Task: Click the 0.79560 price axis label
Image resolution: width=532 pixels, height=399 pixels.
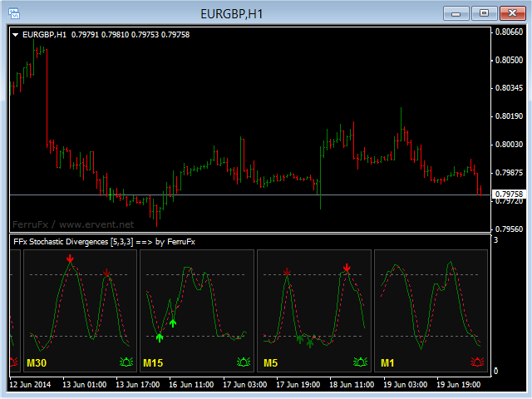Action: tap(509, 229)
